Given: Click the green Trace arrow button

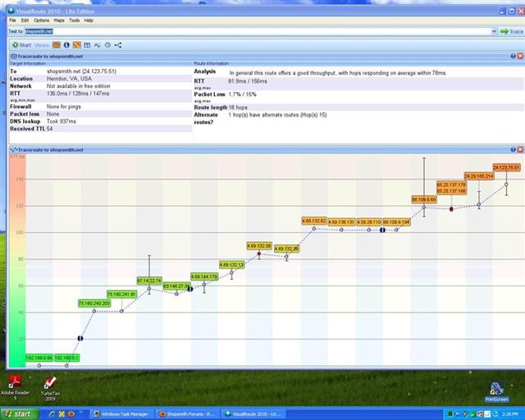Looking at the screenshot, I should pos(512,31).
